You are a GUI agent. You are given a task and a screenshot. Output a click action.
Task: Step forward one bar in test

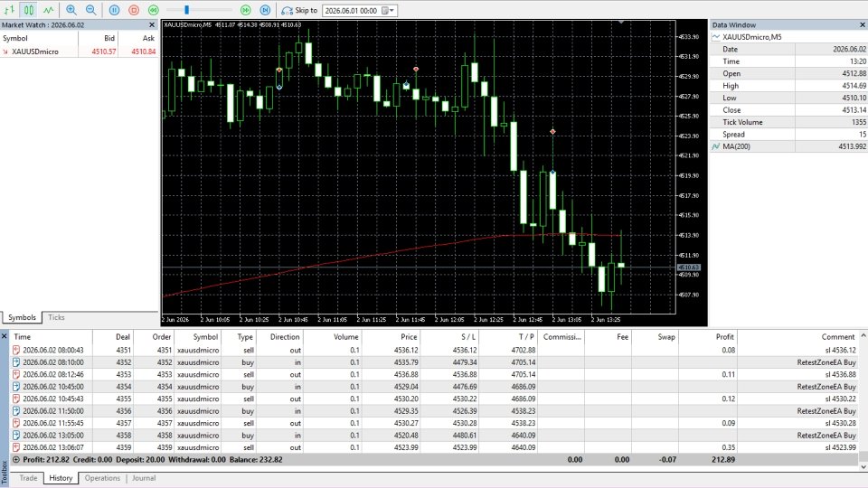265,10
